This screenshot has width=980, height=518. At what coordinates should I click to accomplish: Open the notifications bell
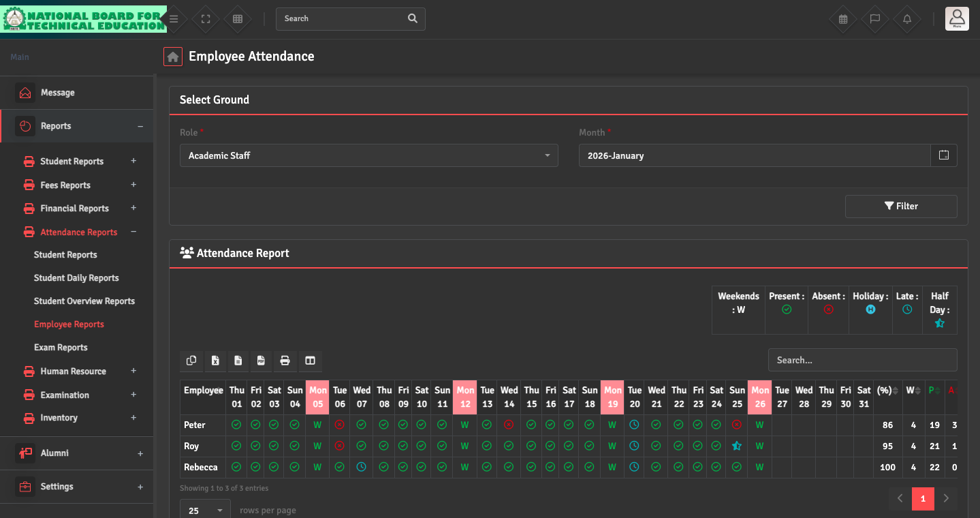coord(906,19)
